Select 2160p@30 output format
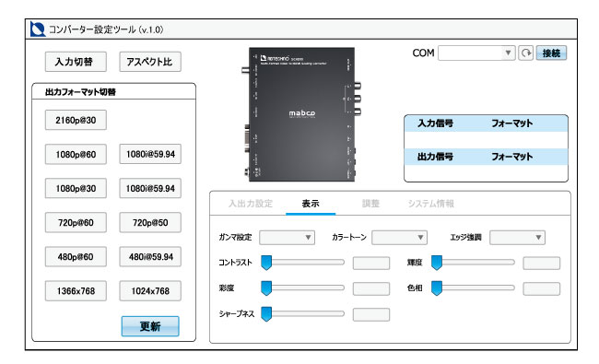 [x=76, y=121]
